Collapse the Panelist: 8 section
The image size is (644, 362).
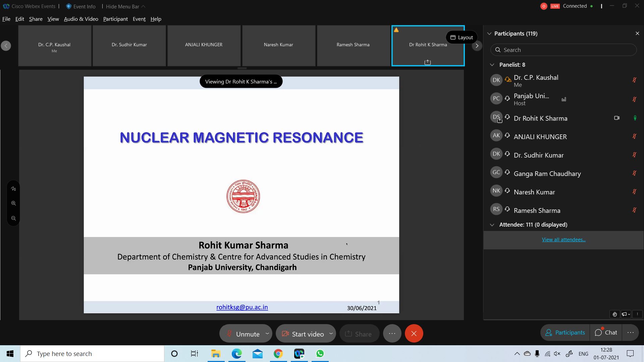[492, 65]
